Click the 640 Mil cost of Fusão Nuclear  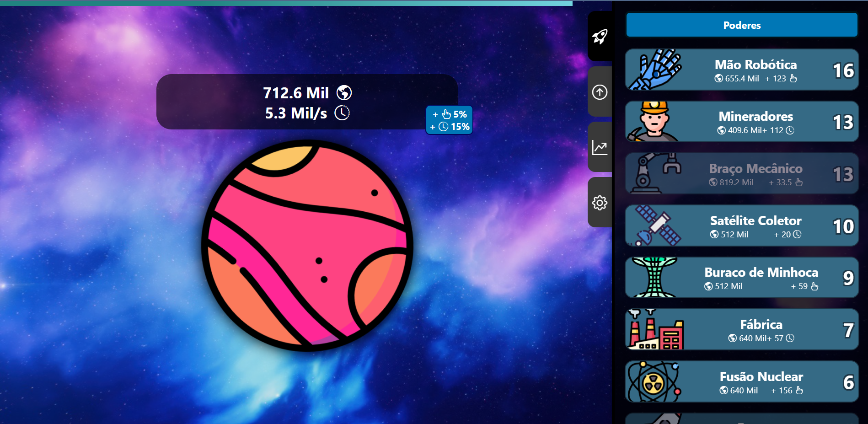click(739, 391)
